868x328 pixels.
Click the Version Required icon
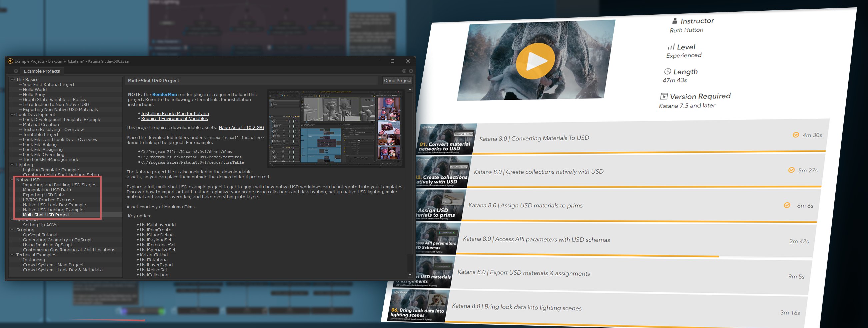coord(664,96)
